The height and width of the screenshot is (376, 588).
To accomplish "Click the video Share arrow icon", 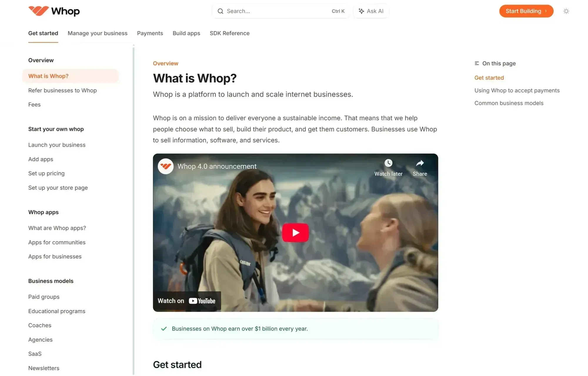I will pos(420,163).
